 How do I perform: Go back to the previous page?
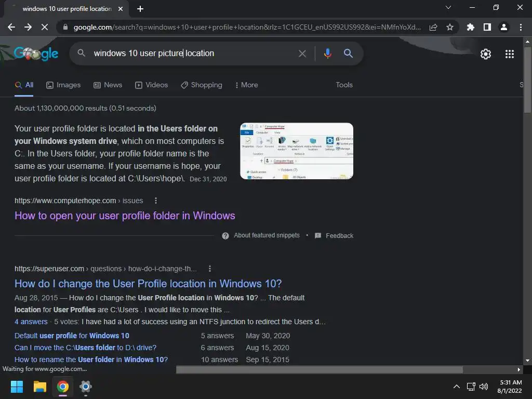11,27
